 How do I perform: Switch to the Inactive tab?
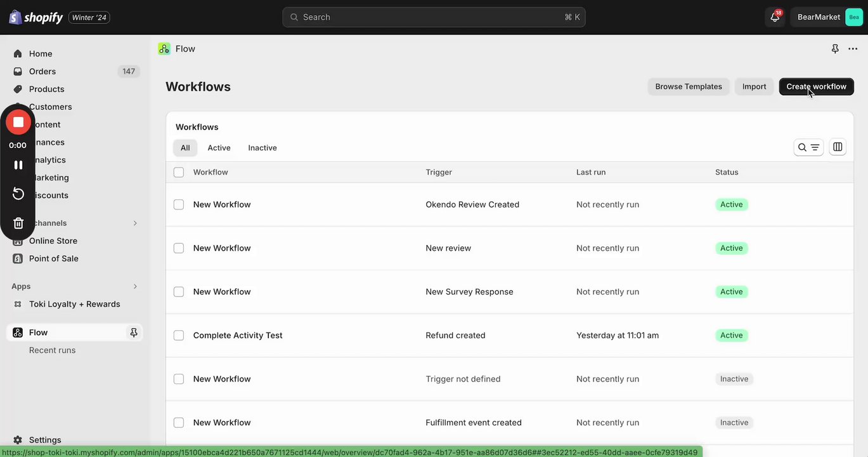click(x=262, y=148)
